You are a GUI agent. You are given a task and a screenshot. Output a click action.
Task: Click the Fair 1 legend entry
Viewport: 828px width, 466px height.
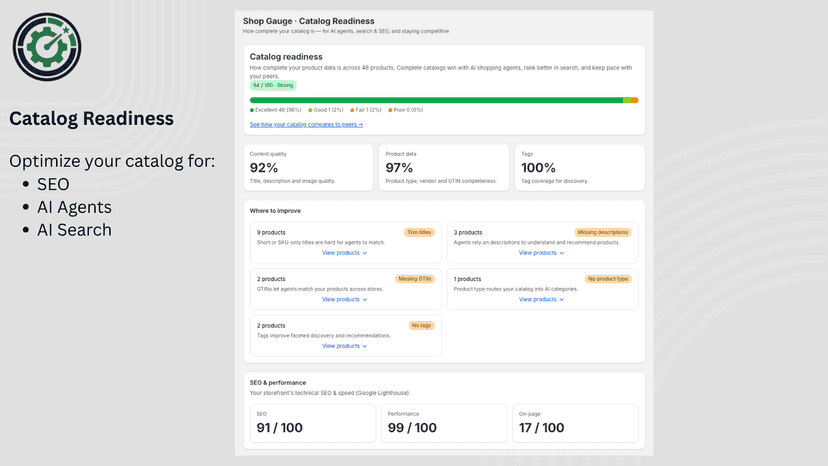point(365,110)
